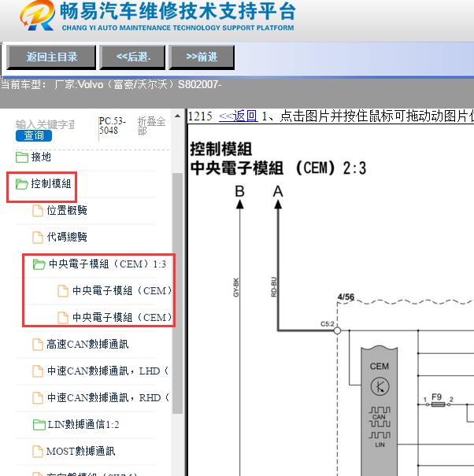
Task: Click the CEM module block in the diagram
Action: point(380,411)
